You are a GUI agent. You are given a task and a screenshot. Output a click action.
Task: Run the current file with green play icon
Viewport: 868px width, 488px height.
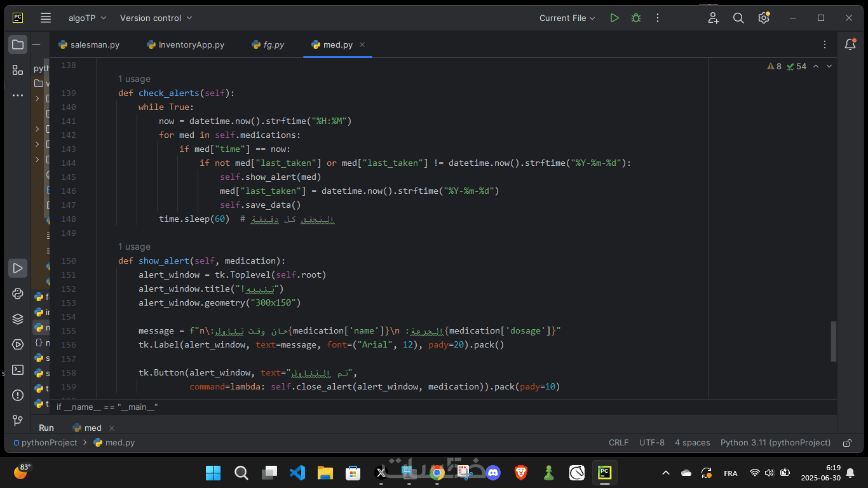614,18
